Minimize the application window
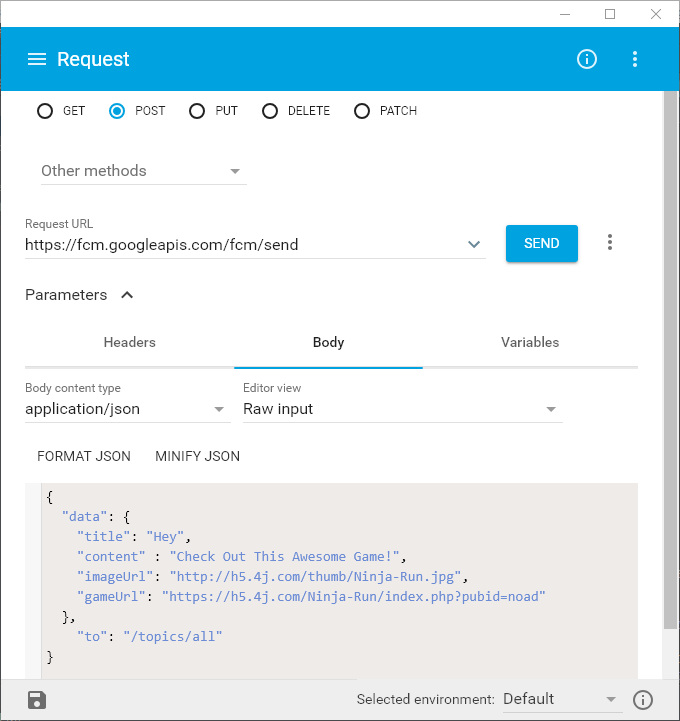 [x=565, y=14]
